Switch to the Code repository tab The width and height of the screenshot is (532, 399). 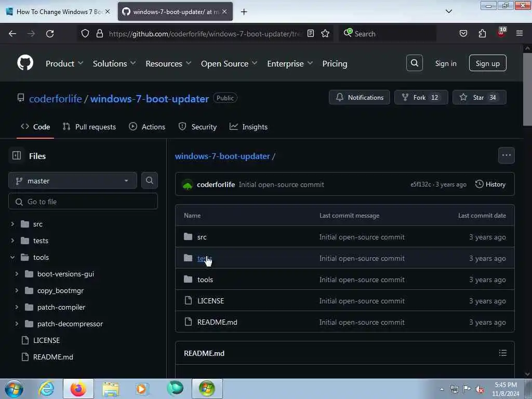tap(35, 127)
